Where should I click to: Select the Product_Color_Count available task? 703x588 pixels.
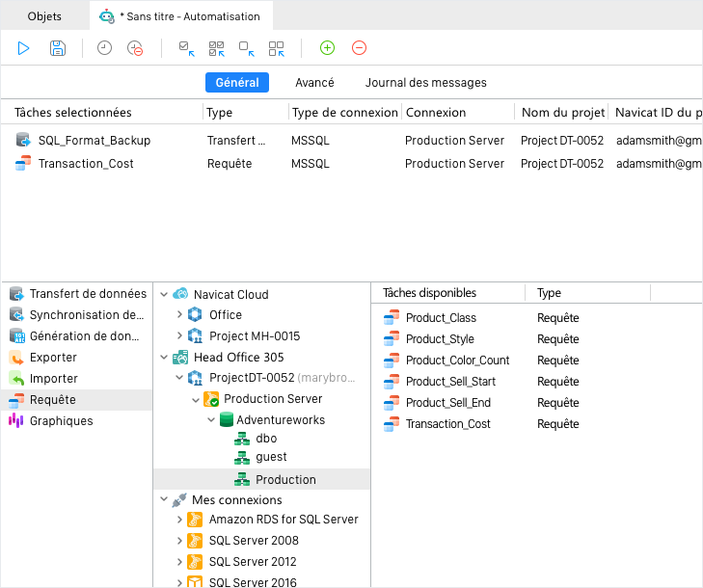tap(457, 361)
